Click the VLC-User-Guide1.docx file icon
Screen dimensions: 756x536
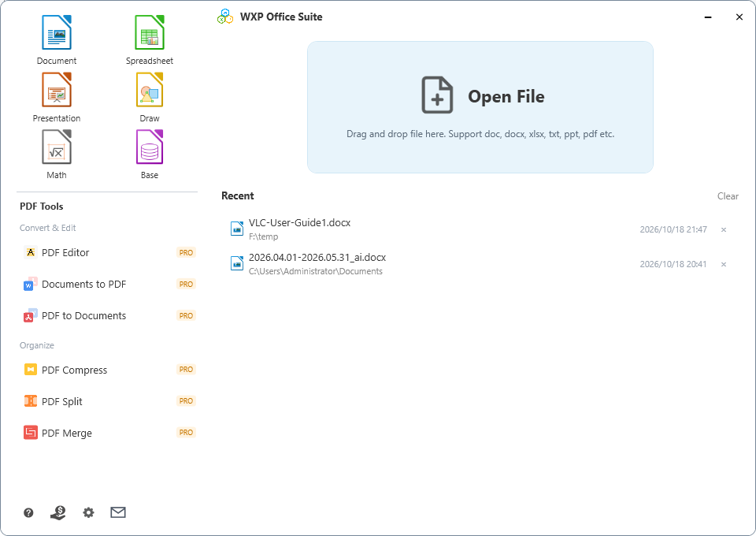[x=237, y=229]
